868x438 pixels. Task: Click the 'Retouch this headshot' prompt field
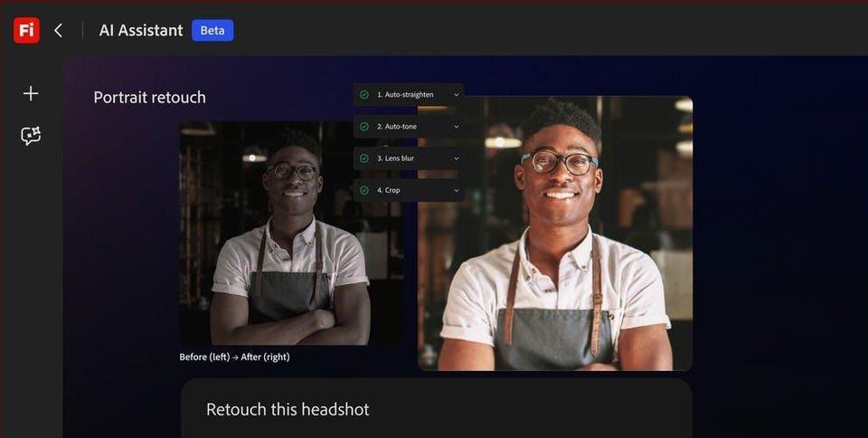point(436,409)
